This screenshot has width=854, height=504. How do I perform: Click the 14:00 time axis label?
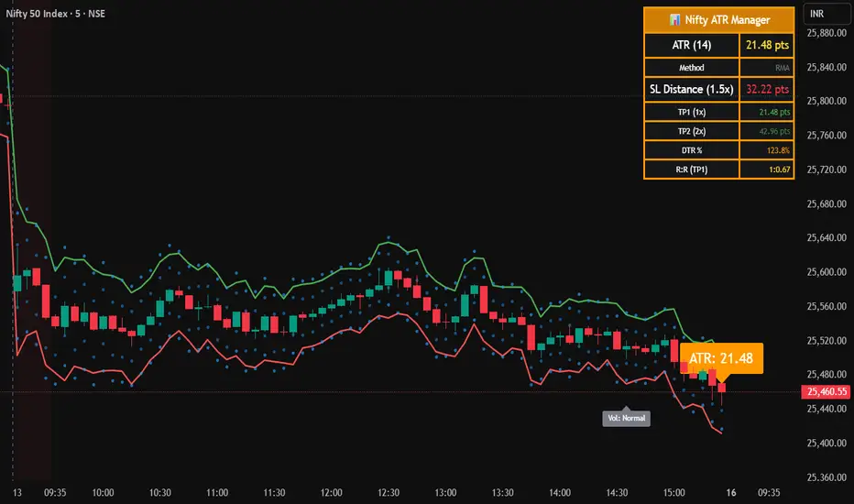pos(560,493)
